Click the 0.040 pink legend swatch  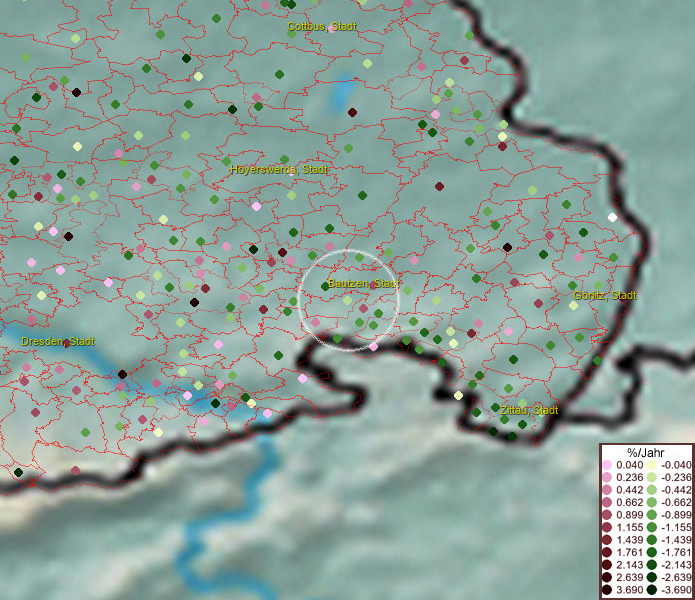(x=607, y=465)
